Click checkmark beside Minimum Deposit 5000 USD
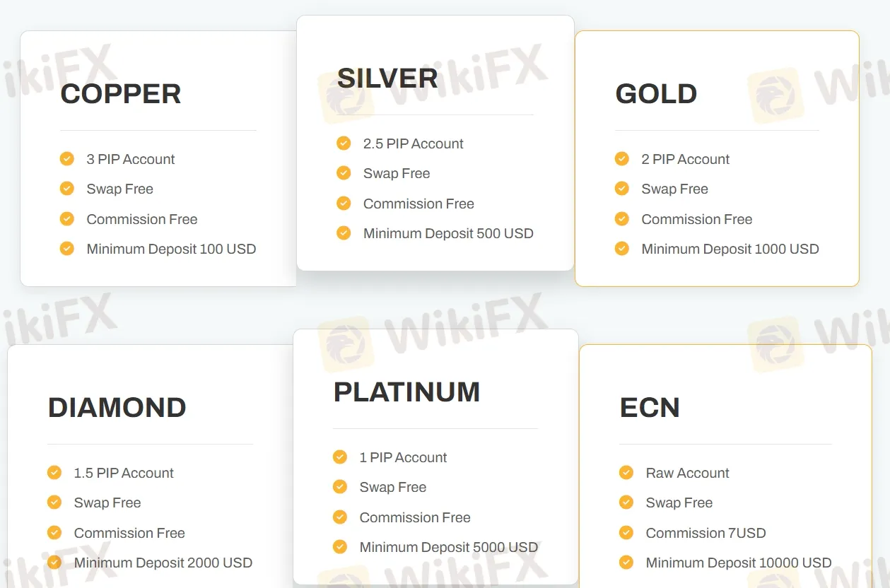The height and width of the screenshot is (588, 890). coord(340,547)
